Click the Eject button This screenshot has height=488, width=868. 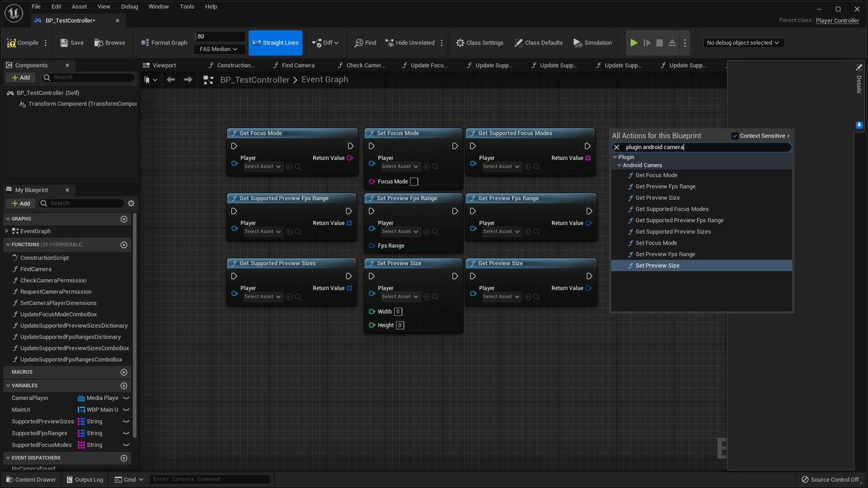pyautogui.click(x=672, y=43)
